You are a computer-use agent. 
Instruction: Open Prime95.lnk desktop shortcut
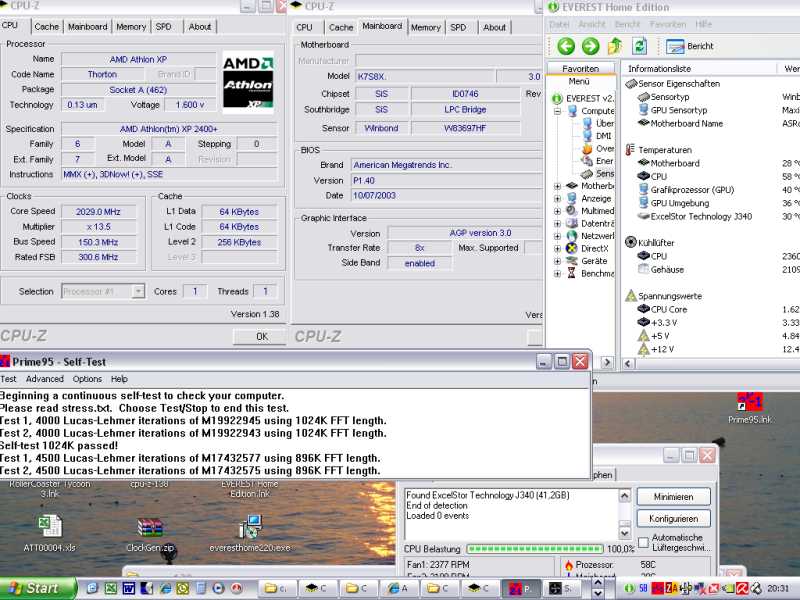(749, 407)
